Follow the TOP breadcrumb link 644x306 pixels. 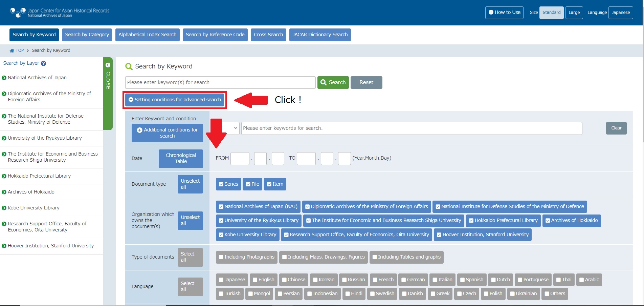[x=20, y=50]
